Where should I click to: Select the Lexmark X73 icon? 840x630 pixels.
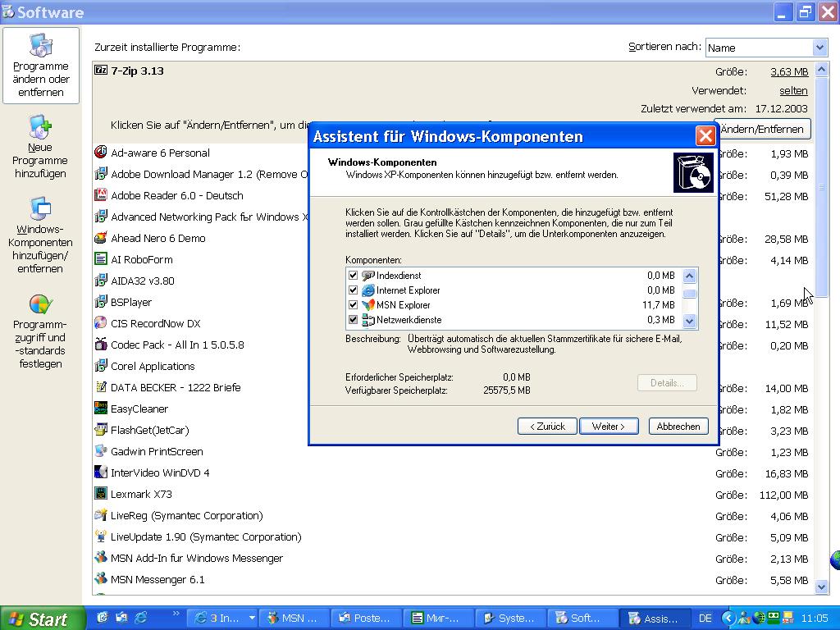coord(101,493)
